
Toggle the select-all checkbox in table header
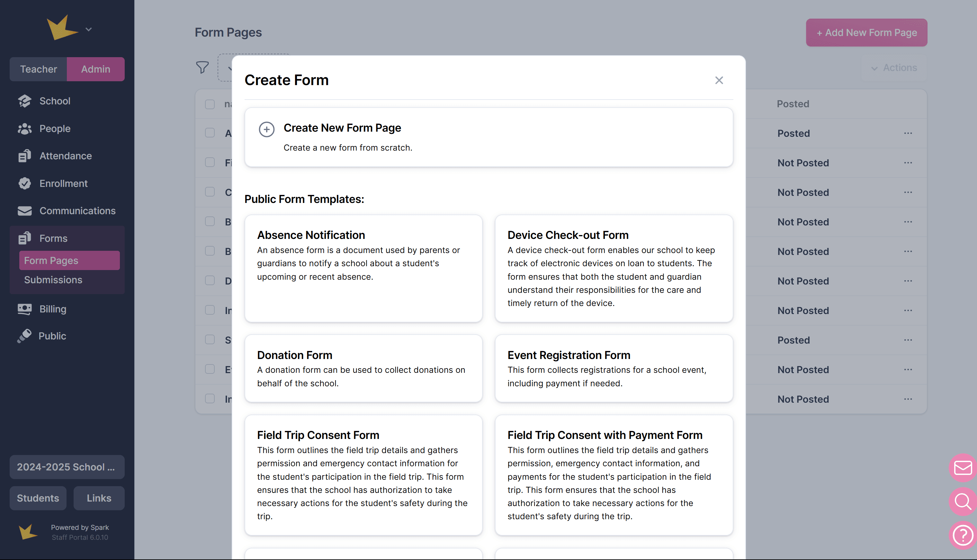point(210,104)
